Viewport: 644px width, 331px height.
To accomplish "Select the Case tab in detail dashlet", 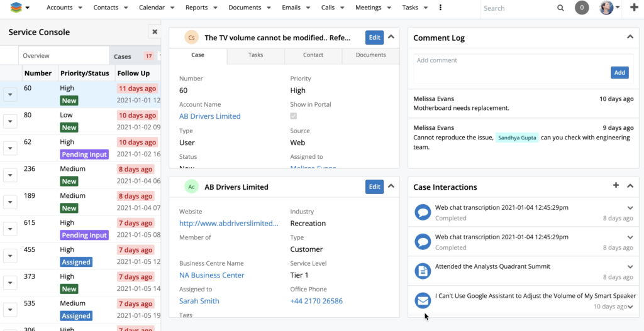I will (x=197, y=55).
